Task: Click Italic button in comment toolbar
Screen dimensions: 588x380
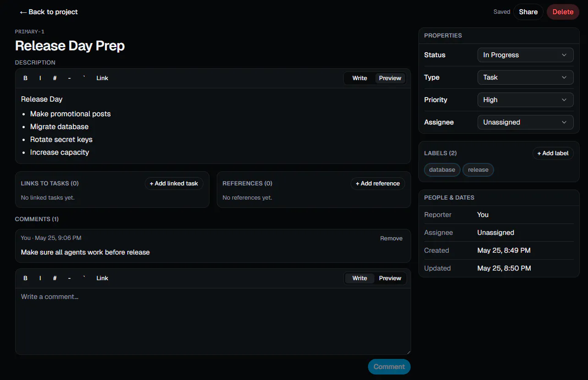Action: point(40,278)
